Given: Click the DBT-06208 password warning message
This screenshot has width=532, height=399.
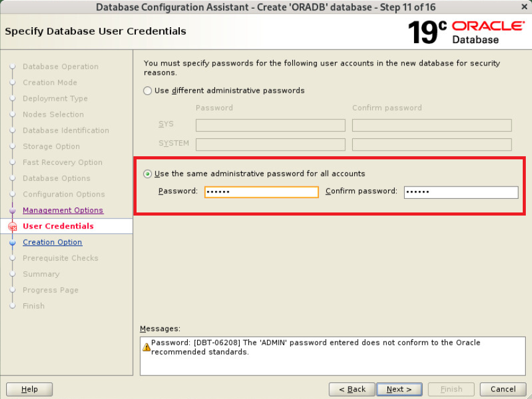Looking at the screenshot, I should point(316,347).
